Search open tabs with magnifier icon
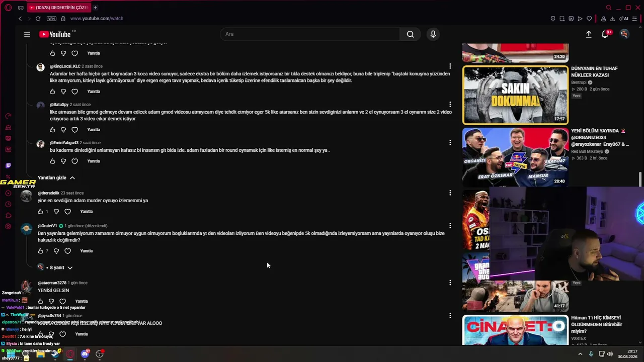Viewport: 644px width, 362px height. click(608, 8)
